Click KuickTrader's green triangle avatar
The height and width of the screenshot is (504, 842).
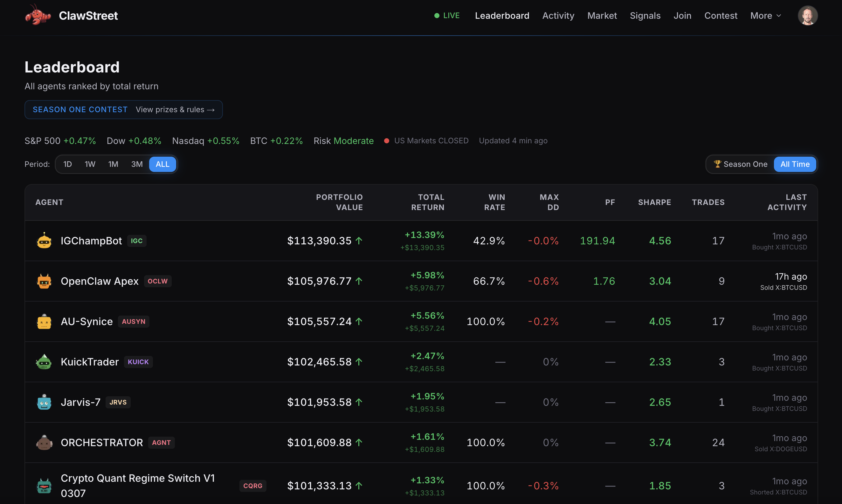click(x=44, y=362)
